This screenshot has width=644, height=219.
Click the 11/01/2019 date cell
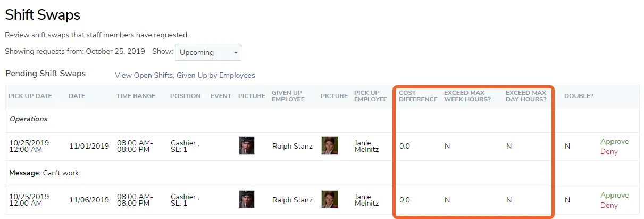tap(89, 146)
